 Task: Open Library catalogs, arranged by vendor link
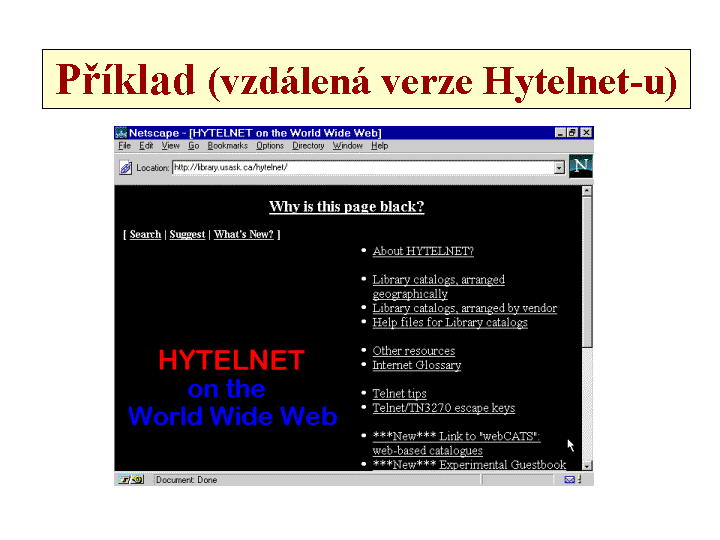pos(465,308)
